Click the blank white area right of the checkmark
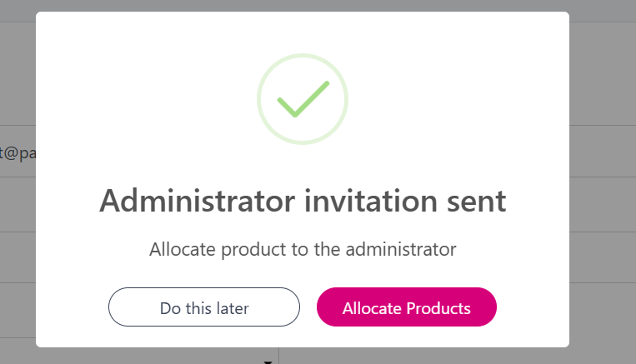This screenshot has width=636, height=364. (458, 99)
